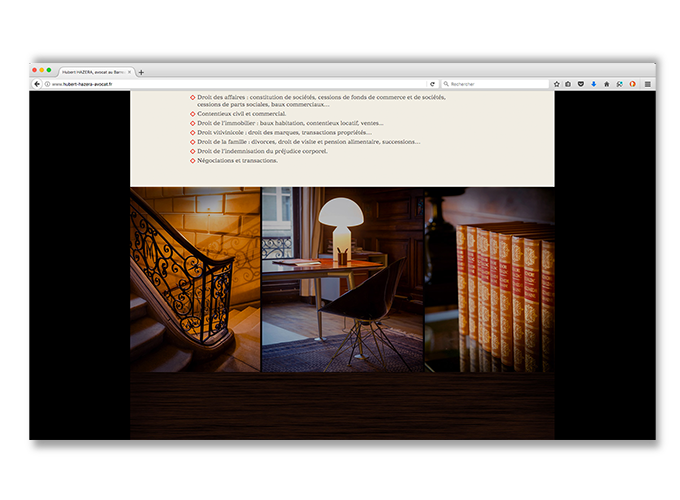
Task: Click the site info icon in address bar
Action: tap(47, 84)
